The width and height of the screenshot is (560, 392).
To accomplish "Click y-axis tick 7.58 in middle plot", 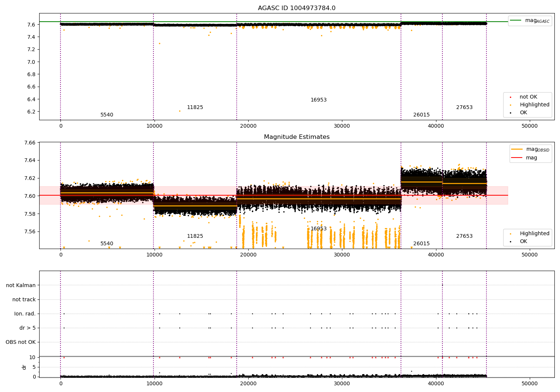I will coord(29,214).
